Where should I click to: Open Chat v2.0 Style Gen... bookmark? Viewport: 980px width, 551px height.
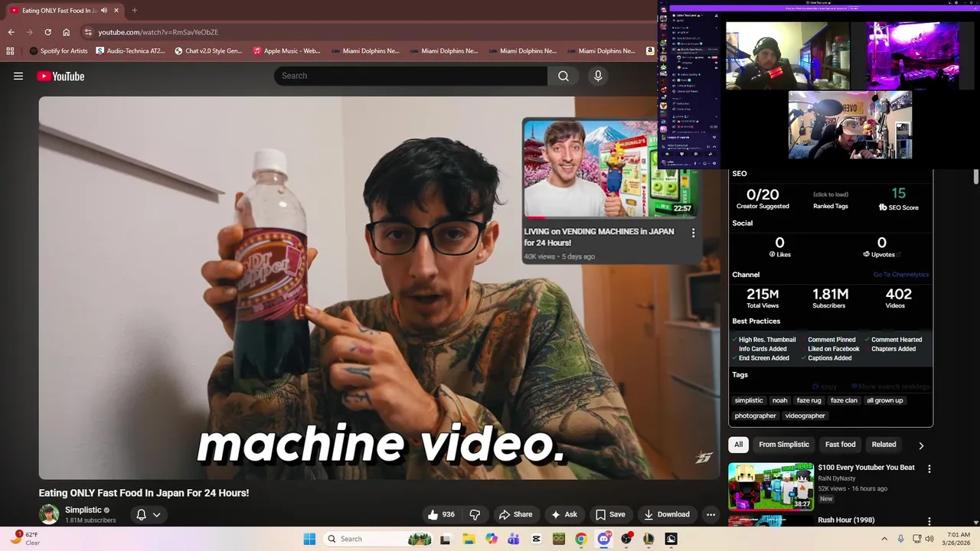coord(208,51)
